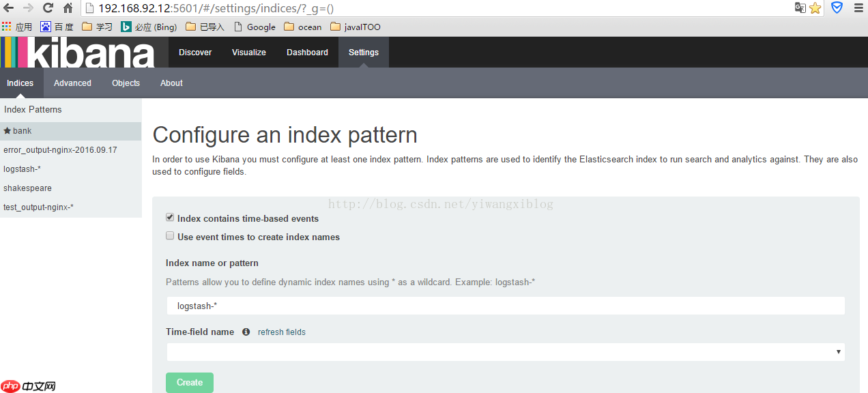
Task: Switch to the Visualize tab
Action: 249,53
